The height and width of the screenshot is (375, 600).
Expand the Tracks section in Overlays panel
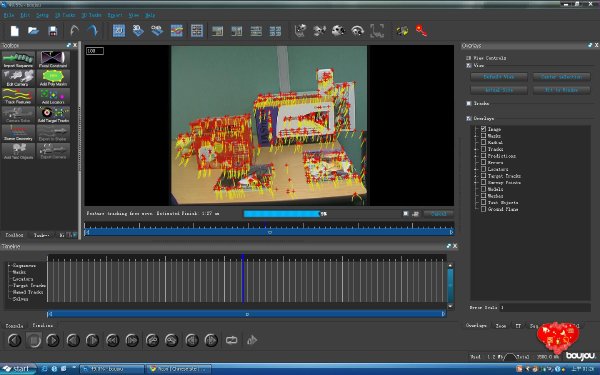pos(469,103)
